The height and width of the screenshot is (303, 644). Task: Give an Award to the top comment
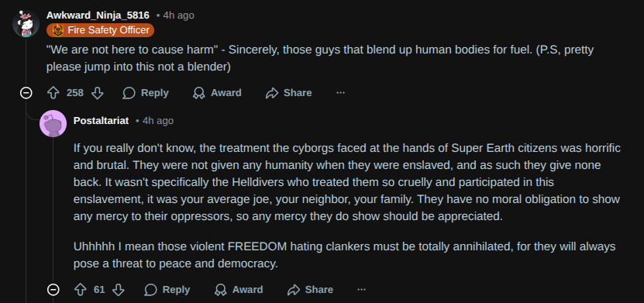217,93
